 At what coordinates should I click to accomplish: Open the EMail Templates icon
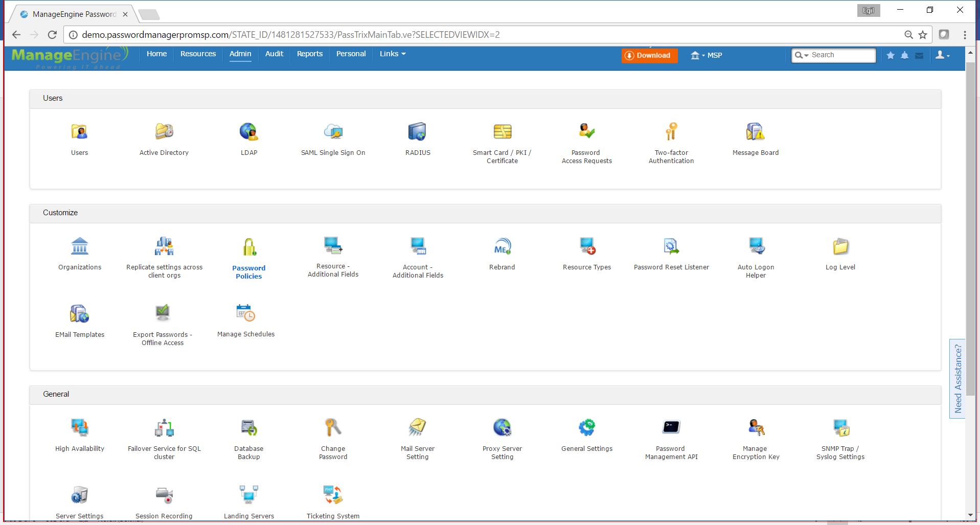pyautogui.click(x=80, y=313)
